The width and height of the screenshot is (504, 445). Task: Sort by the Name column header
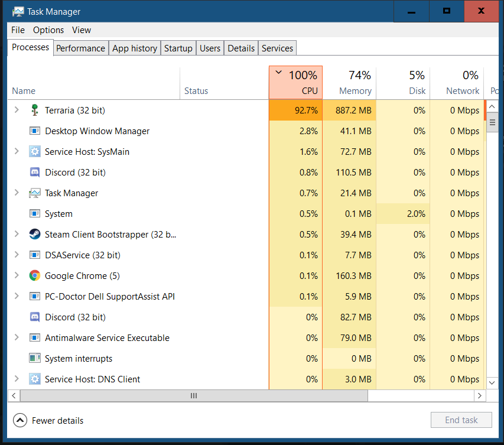click(93, 83)
